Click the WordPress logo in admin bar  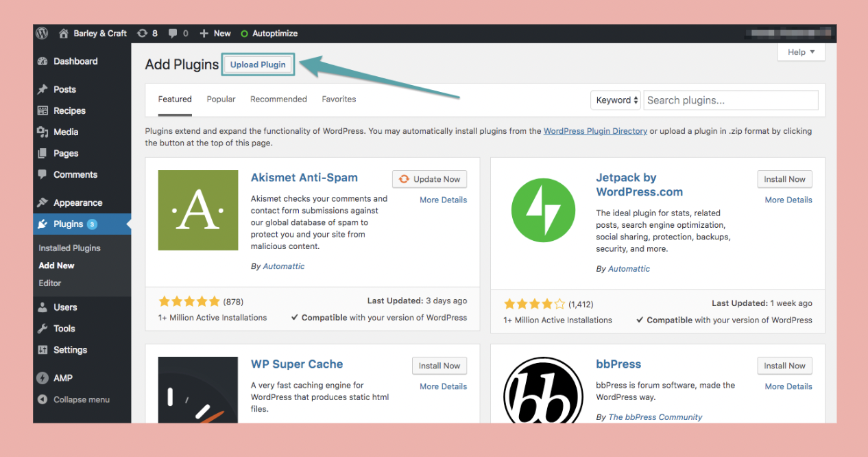pyautogui.click(x=42, y=33)
